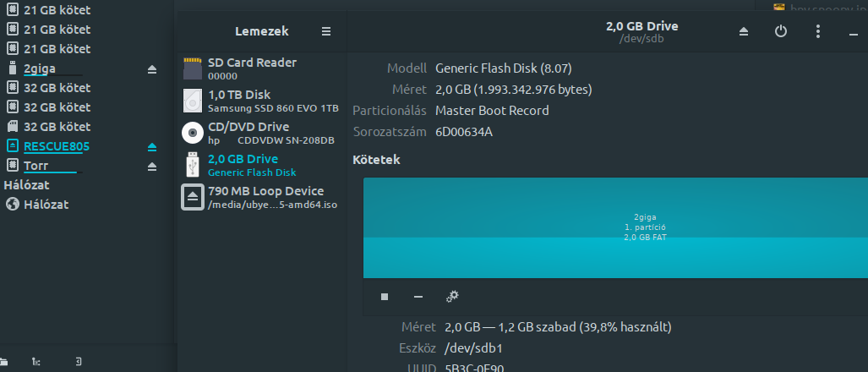Image resolution: width=868 pixels, height=372 pixels.
Task: Select the 790 MB Loop Device
Action: point(261,197)
